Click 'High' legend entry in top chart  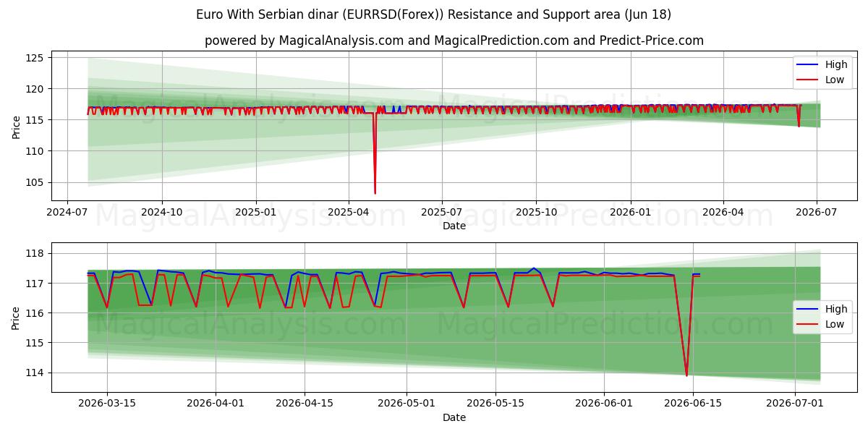pyautogui.click(x=836, y=64)
